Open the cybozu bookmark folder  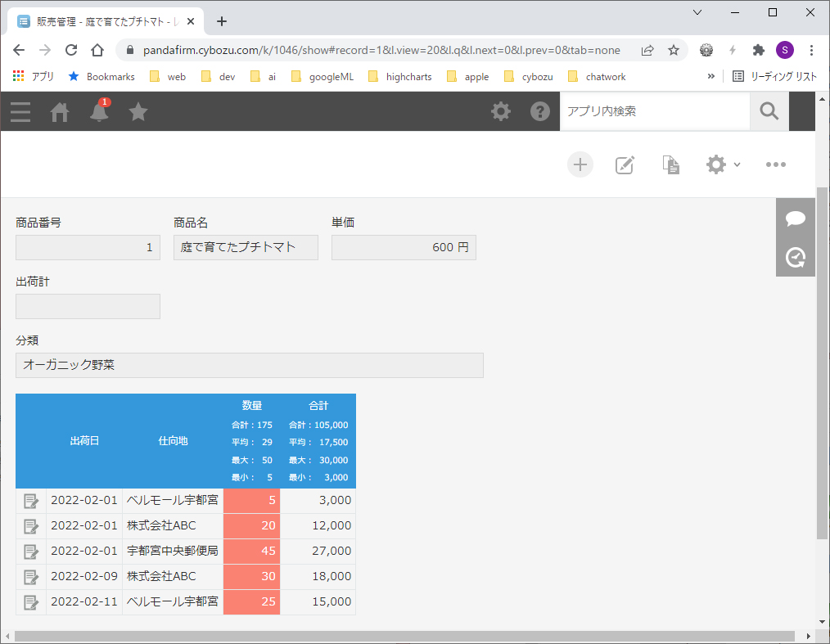tap(528, 77)
